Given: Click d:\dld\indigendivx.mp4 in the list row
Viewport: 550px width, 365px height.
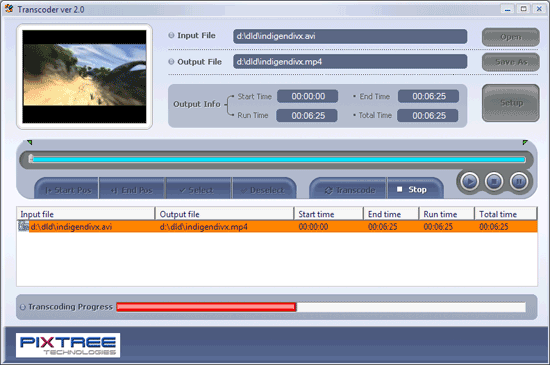Looking at the screenshot, I should tap(203, 227).
